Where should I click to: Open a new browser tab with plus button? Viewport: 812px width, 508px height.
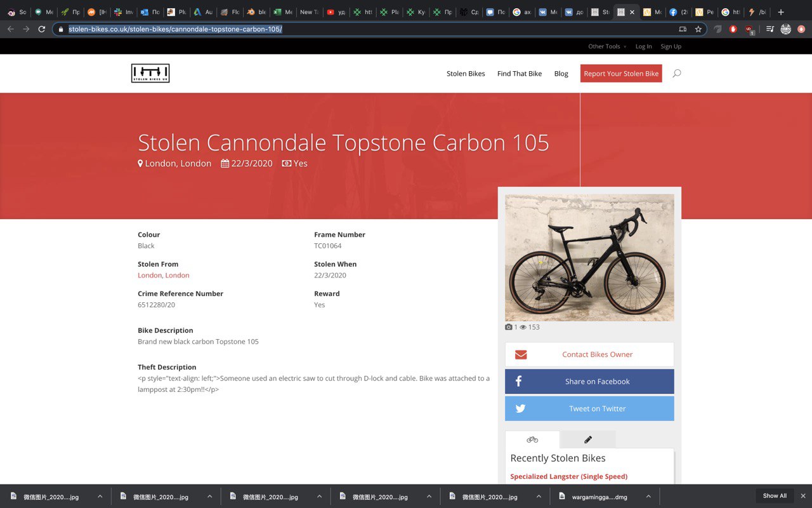click(781, 12)
